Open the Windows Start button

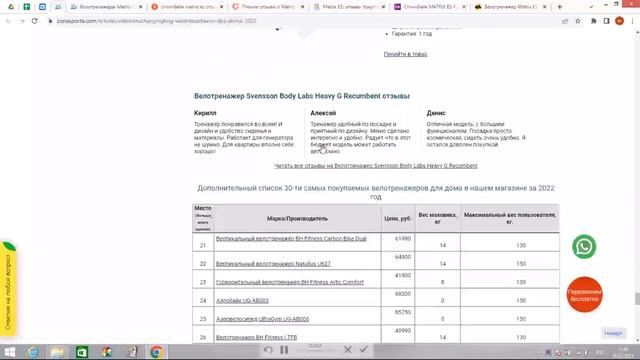pos(10,352)
